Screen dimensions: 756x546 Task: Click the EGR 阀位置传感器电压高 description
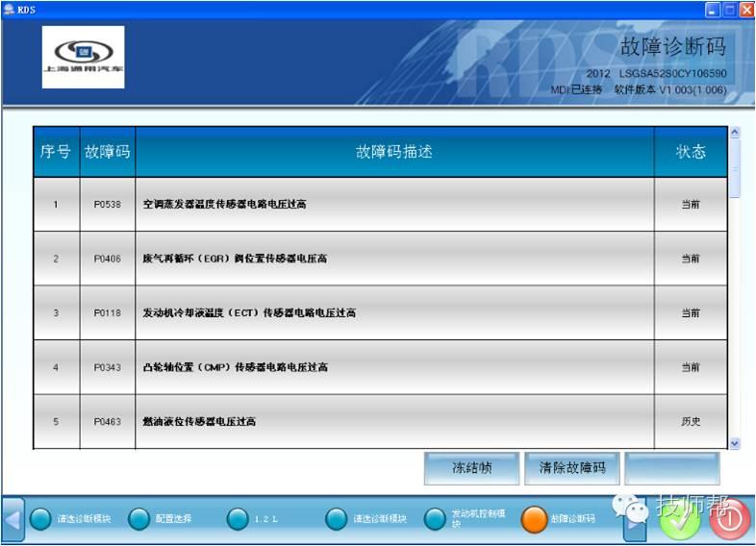(235, 259)
